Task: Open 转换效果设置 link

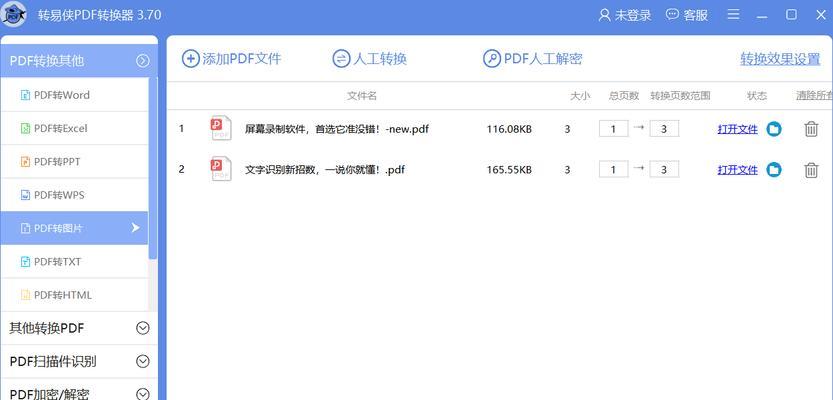Action: tap(780, 59)
